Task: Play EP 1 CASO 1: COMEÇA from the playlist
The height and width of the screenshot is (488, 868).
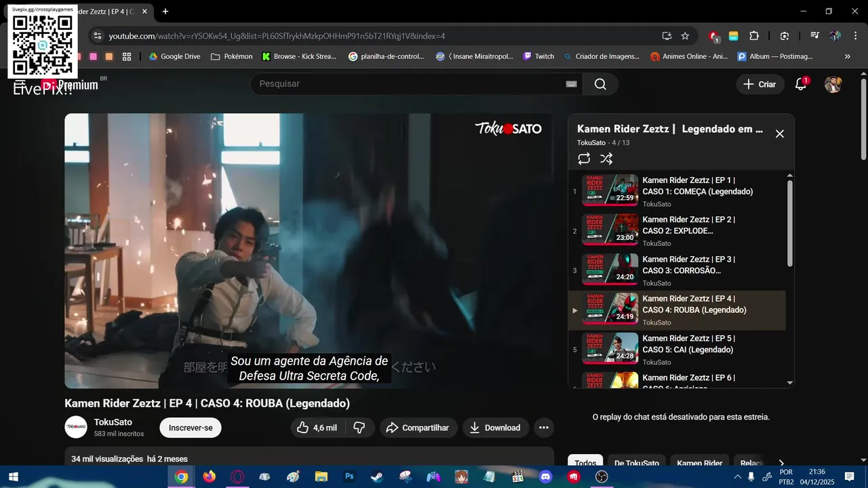Action: pos(677,191)
